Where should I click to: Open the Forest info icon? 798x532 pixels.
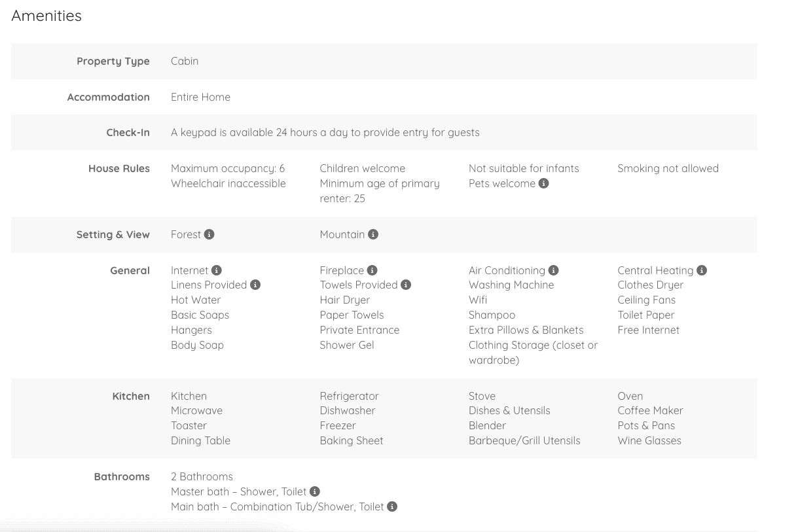point(209,234)
